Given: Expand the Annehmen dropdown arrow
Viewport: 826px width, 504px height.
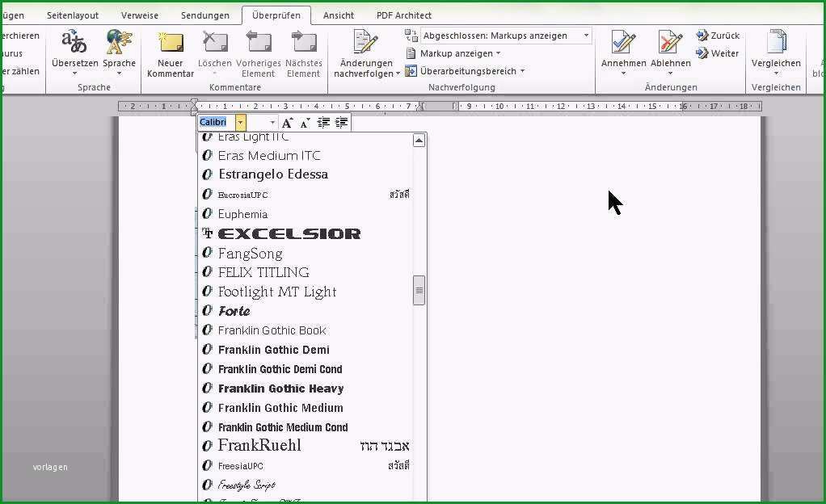Looking at the screenshot, I should [623, 73].
